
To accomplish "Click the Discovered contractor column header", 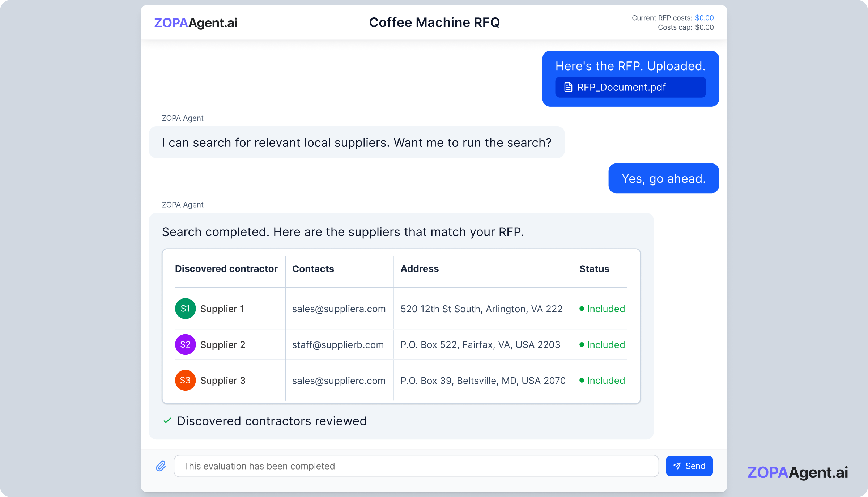I will 226,269.
